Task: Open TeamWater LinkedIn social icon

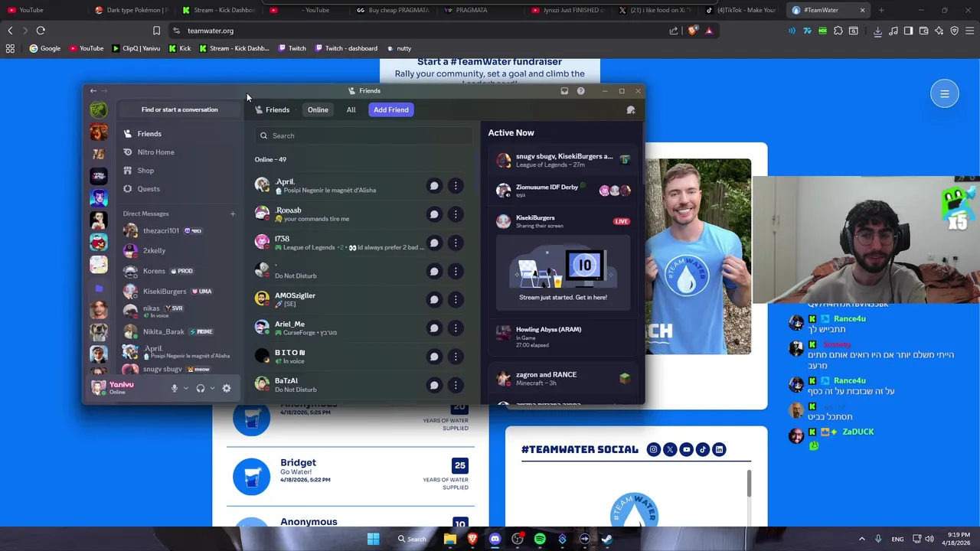Action: [719, 449]
